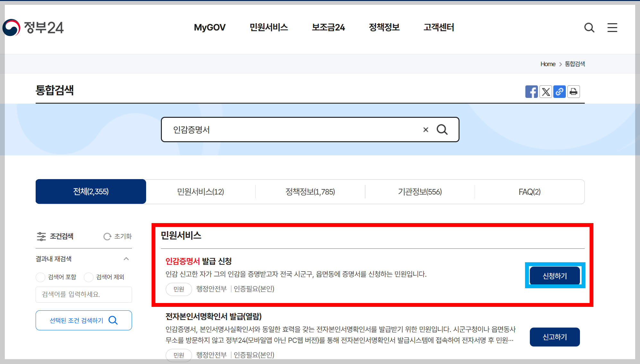Screen dimensions: 640x364
Task: Focus the 검색어를 입력하세요 input field
Action: pos(83,294)
